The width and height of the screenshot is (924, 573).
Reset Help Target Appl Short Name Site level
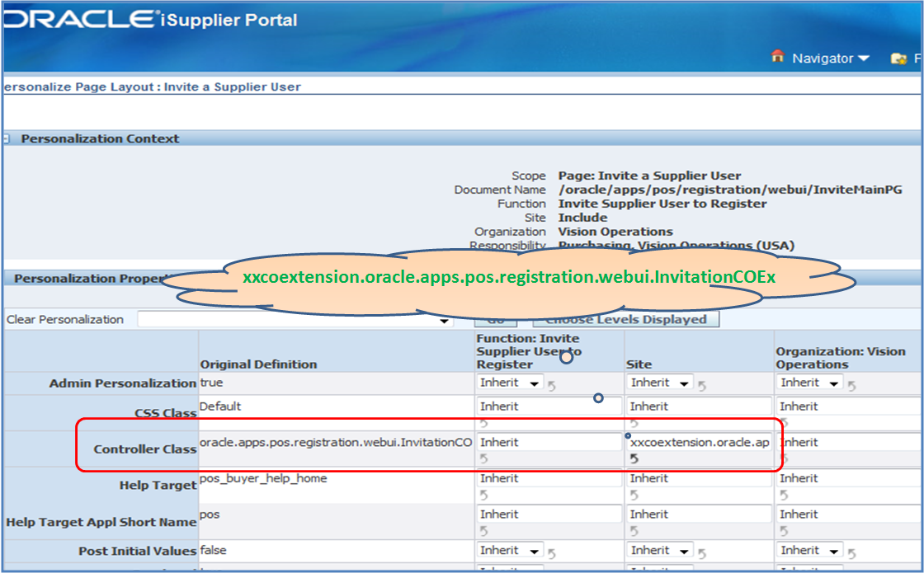pos(634,531)
